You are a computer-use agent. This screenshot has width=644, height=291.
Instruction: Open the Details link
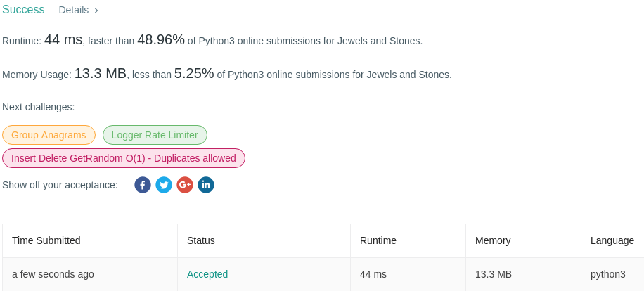pos(74,10)
